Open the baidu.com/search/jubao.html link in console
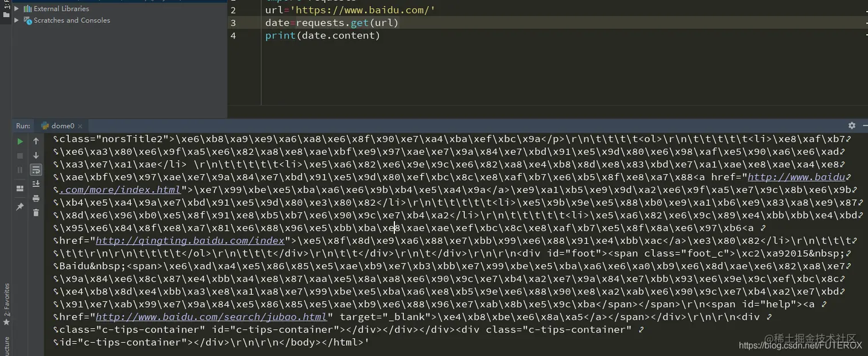Screen dimensions: 868x356 (211, 316)
